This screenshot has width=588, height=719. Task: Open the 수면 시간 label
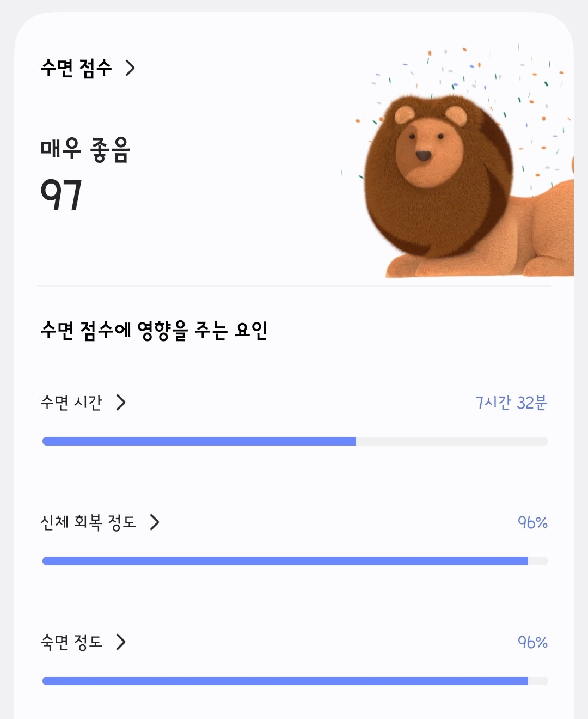pos(71,403)
